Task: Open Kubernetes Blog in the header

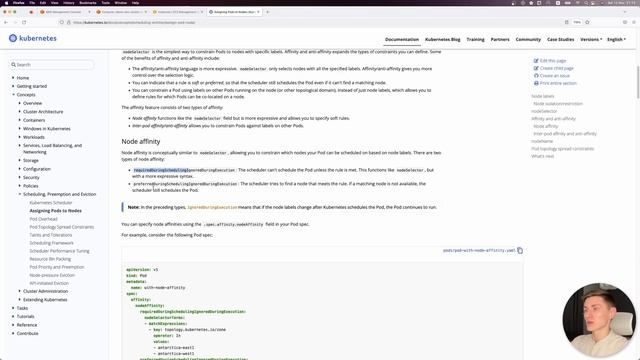Action: (442, 40)
